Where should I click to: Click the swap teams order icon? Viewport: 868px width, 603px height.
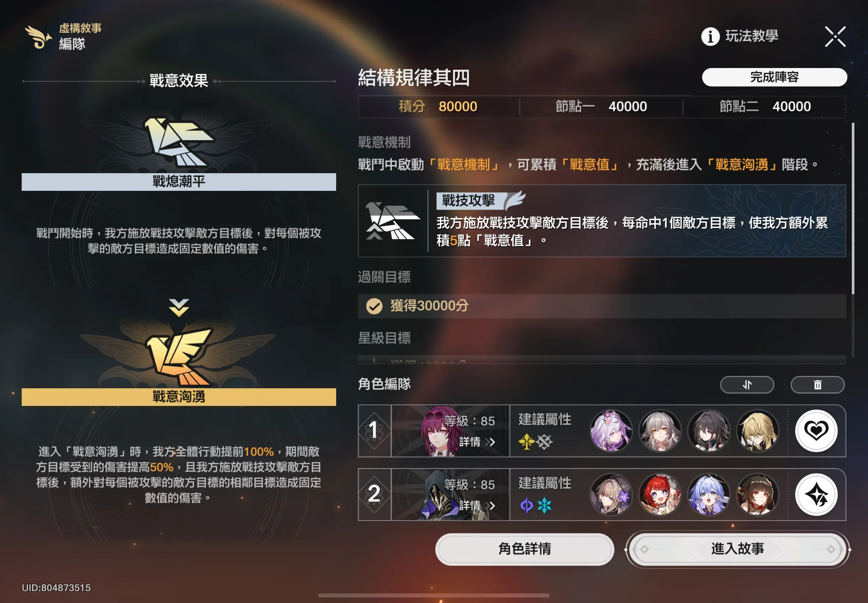click(747, 385)
